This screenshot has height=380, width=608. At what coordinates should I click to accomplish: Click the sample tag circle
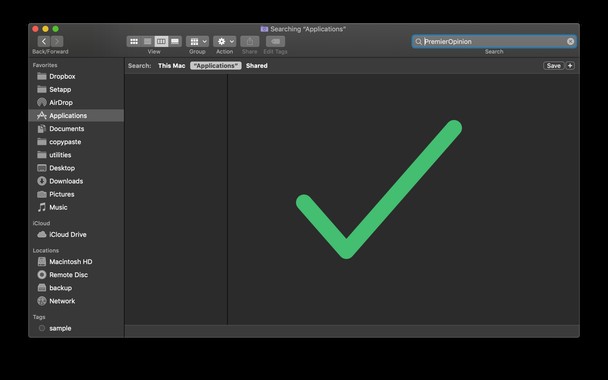point(42,328)
